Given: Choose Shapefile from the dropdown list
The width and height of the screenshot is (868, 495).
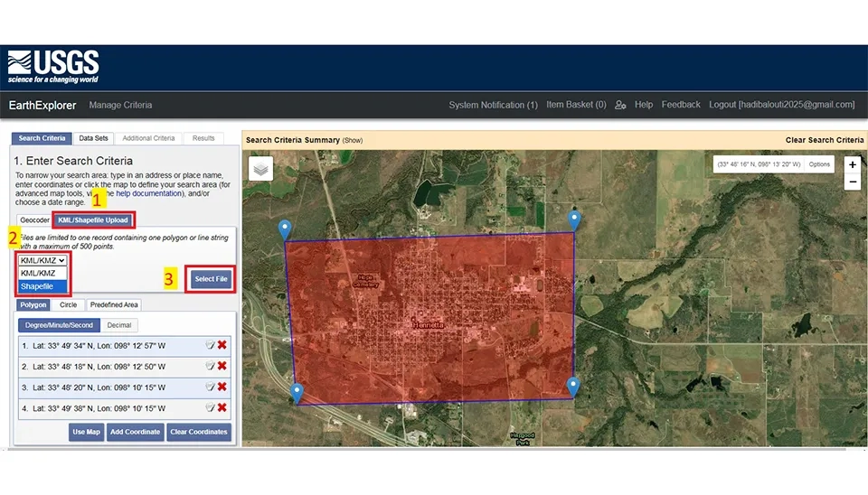Looking at the screenshot, I should 42,286.
